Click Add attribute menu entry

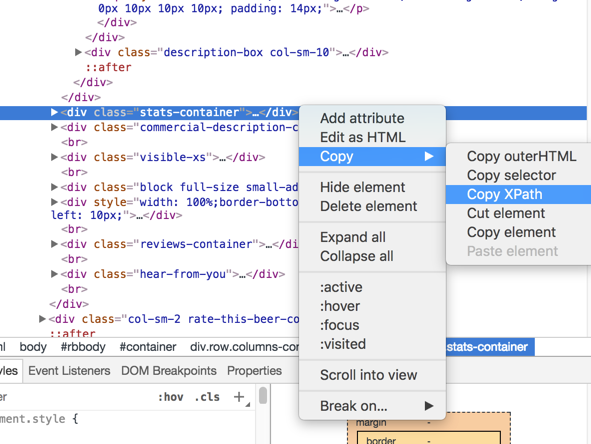coord(372,118)
